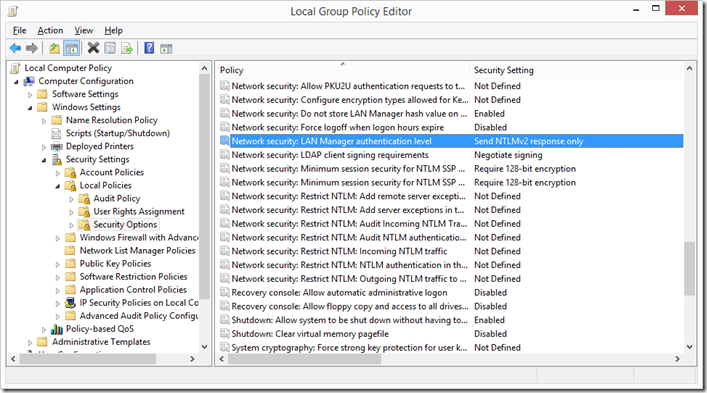Toggle Show/Hide Action Pane toolbar icon
Image resolution: width=707 pixels, height=393 pixels.
166,49
